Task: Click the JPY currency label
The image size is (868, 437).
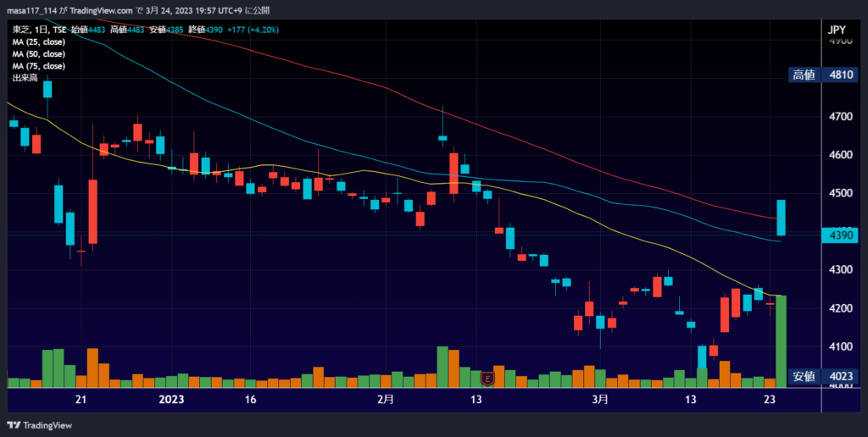Action: click(x=837, y=30)
